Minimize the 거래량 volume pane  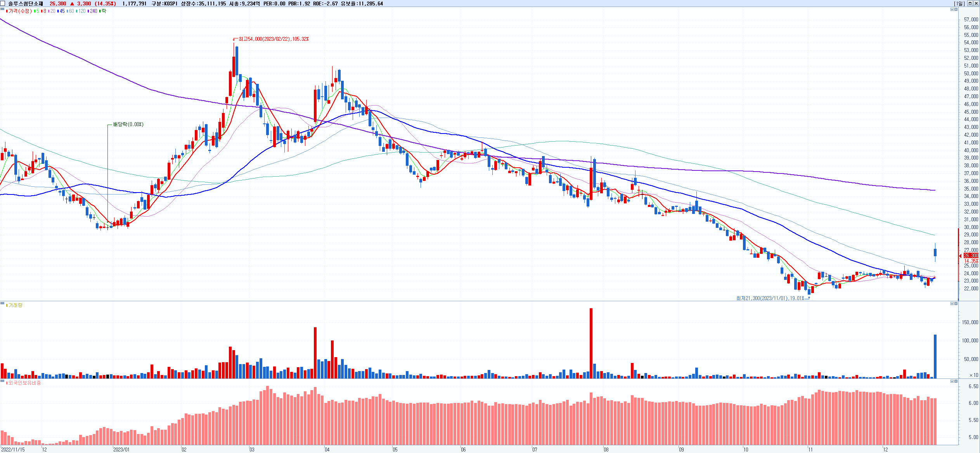[951, 304]
